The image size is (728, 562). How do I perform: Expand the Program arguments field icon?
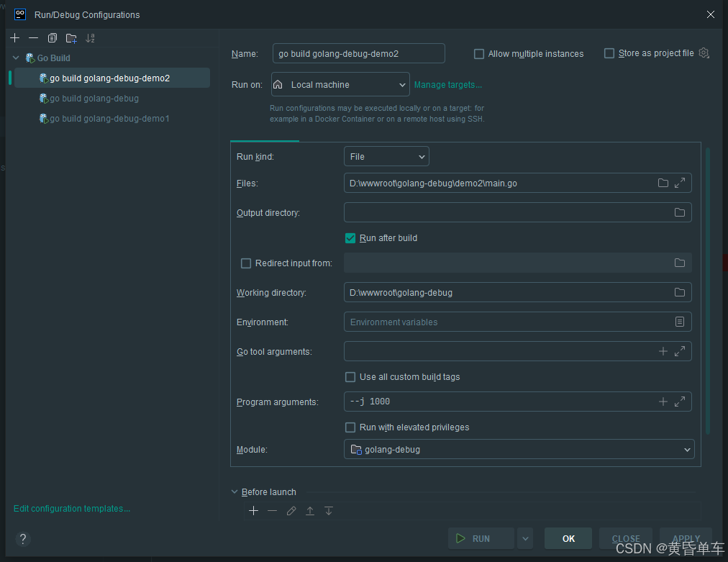(680, 402)
